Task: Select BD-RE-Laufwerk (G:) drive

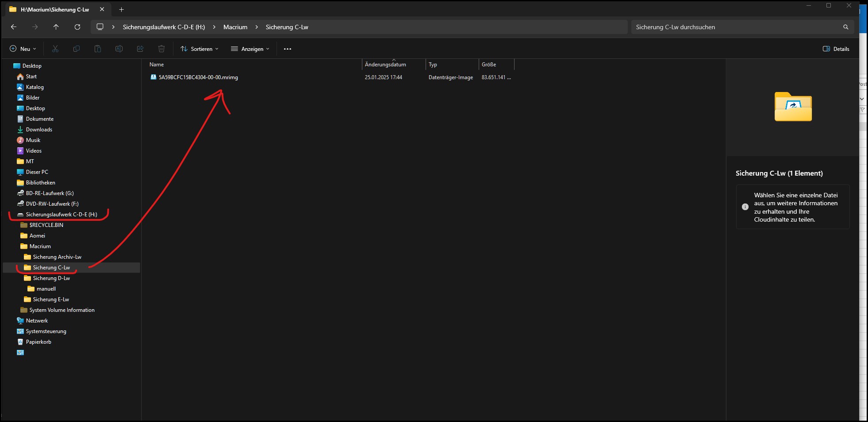Action: [50, 193]
